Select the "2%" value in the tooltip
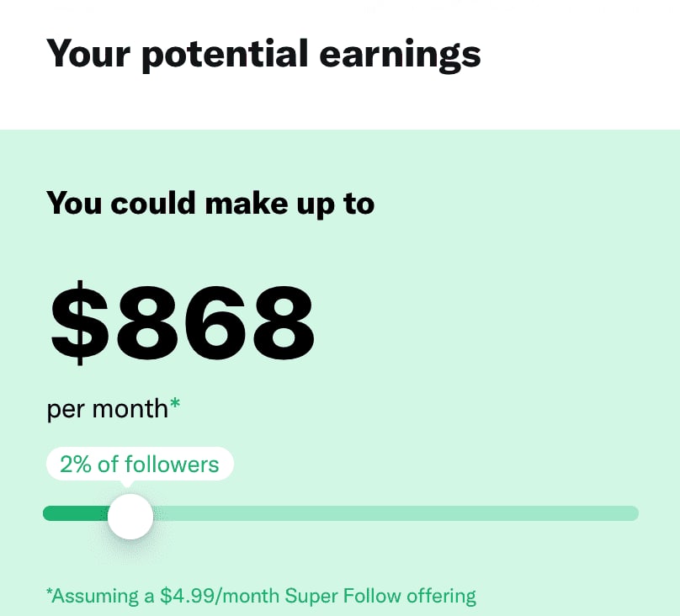 75,464
